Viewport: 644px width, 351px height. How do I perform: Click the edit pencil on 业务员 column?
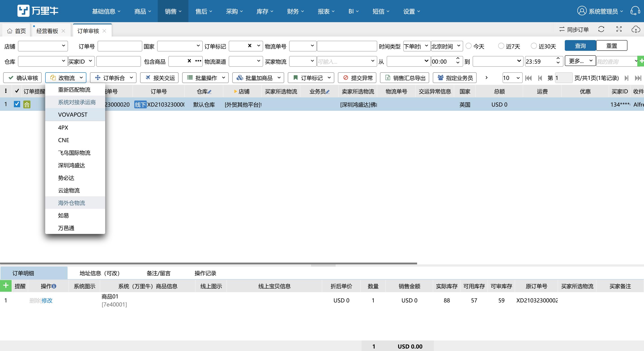(328, 92)
